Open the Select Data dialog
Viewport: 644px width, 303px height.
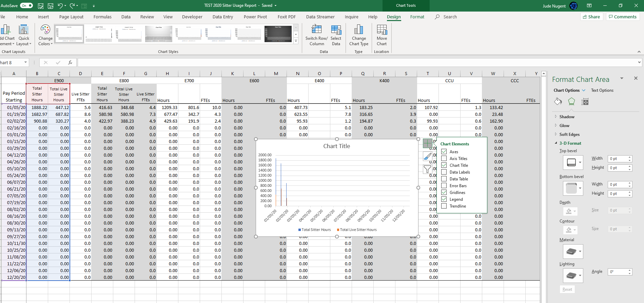tap(336, 30)
